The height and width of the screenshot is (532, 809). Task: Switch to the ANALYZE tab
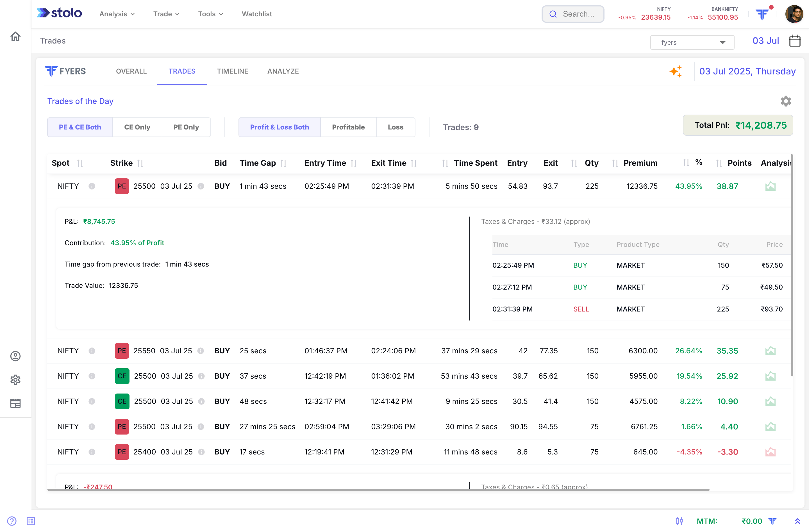pos(283,71)
